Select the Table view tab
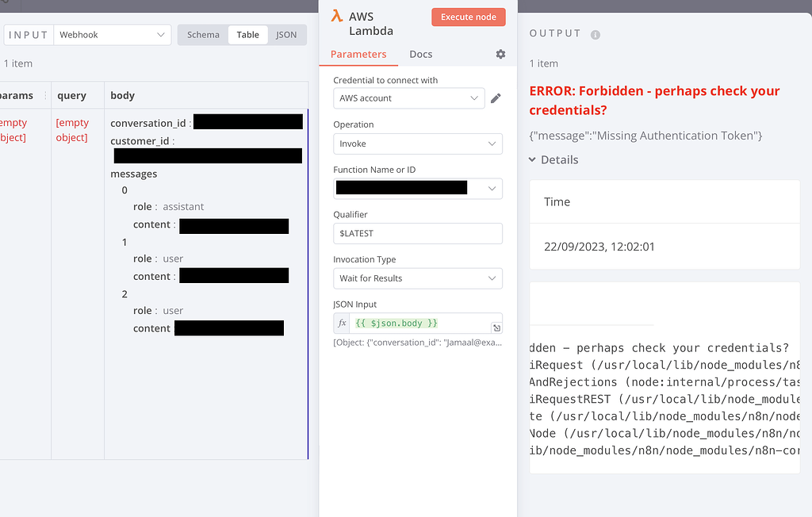This screenshot has height=517, width=812. 248,34
